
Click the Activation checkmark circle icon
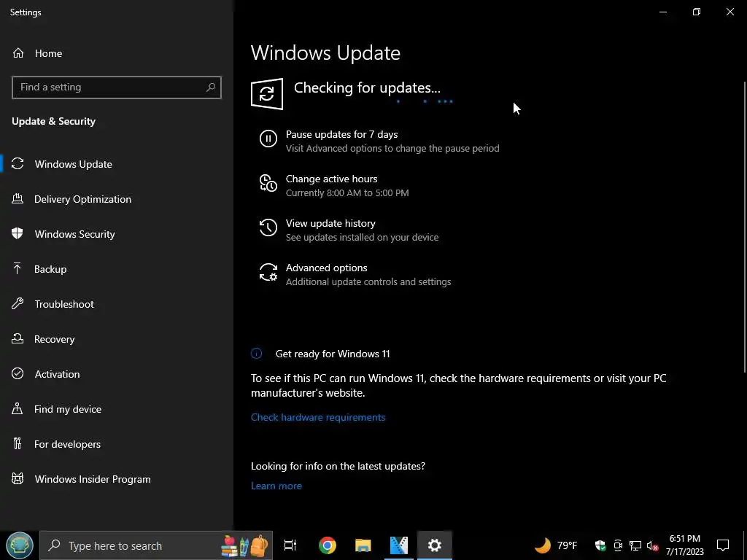[18, 374]
